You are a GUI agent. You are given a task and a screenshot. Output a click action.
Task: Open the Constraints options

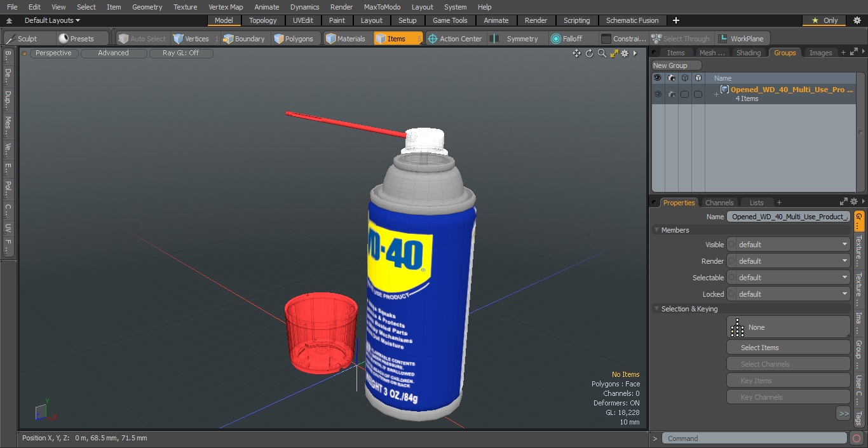pos(624,39)
